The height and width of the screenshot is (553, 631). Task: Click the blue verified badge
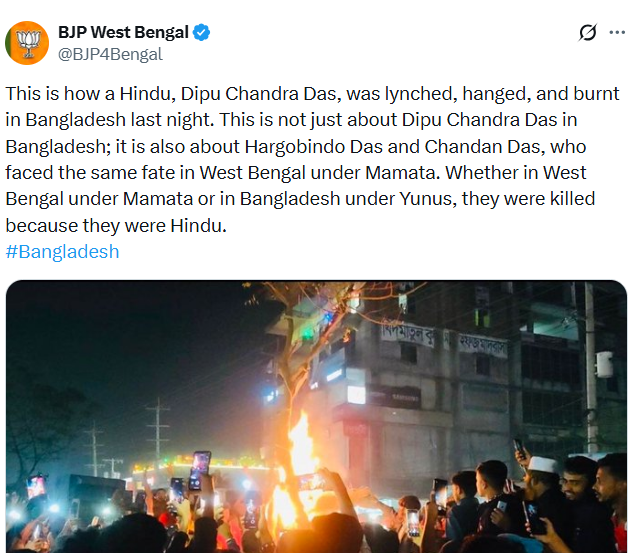coord(202,33)
